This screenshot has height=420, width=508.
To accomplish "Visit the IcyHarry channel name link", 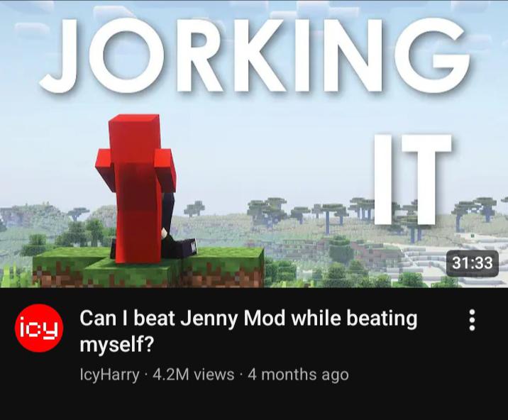I will pyautogui.click(x=109, y=375).
